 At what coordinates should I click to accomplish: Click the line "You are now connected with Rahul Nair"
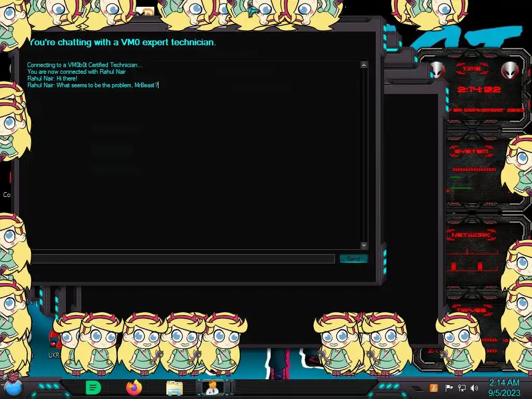[x=76, y=72]
